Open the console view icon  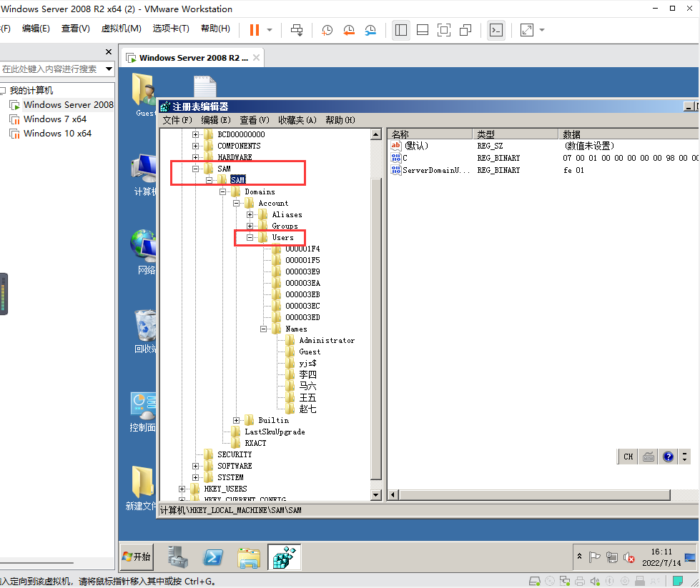point(496,30)
